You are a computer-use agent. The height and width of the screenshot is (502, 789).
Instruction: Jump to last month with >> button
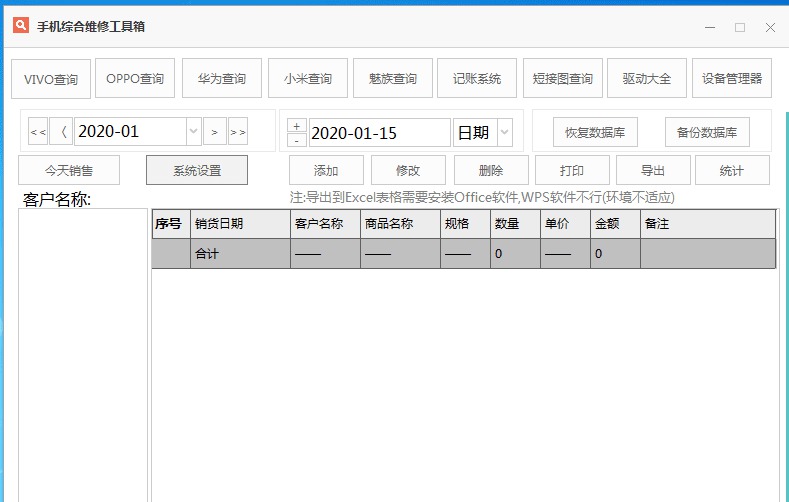tap(238, 132)
